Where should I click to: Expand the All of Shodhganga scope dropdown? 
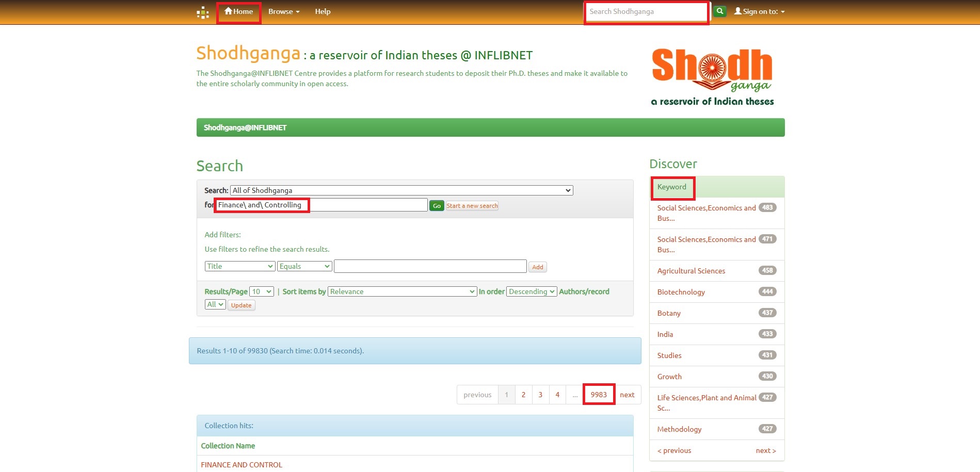(x=401, y=190)
